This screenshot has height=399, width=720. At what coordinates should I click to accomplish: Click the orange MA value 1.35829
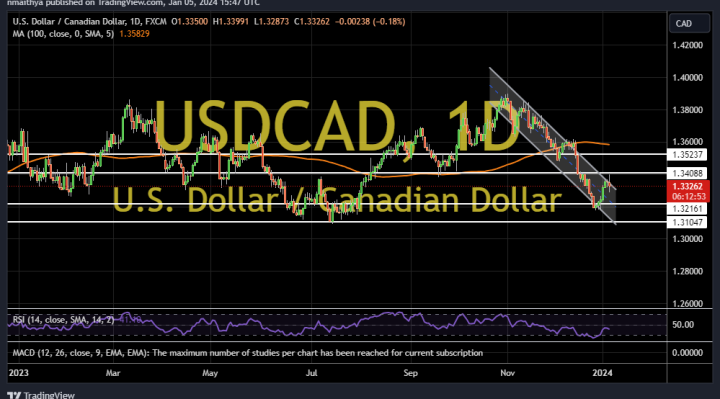tap(134, 34)
